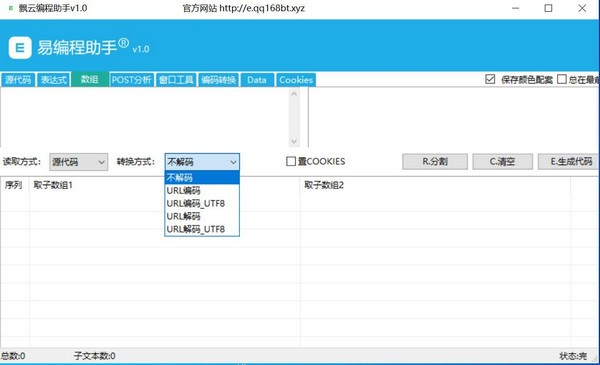Uncheck 保存颜色配案 checkbox
This screenshot has width=600, height=365.
[x=490, y=79]
